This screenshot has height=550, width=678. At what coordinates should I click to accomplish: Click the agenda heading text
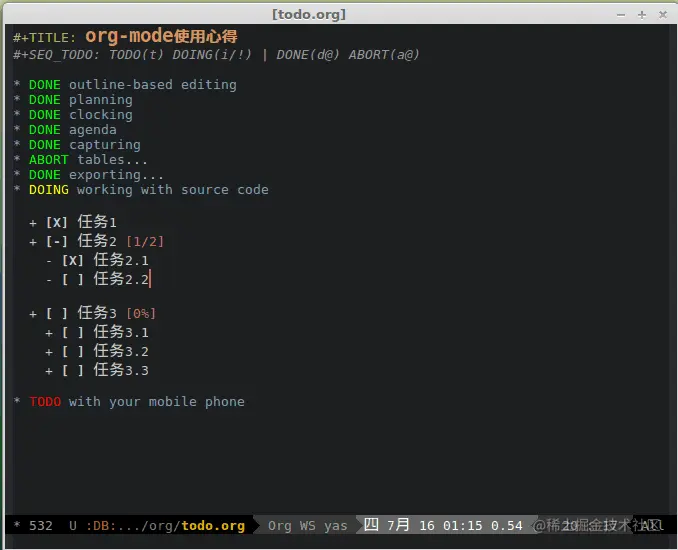pyautogui.click(x=93, y=130)
